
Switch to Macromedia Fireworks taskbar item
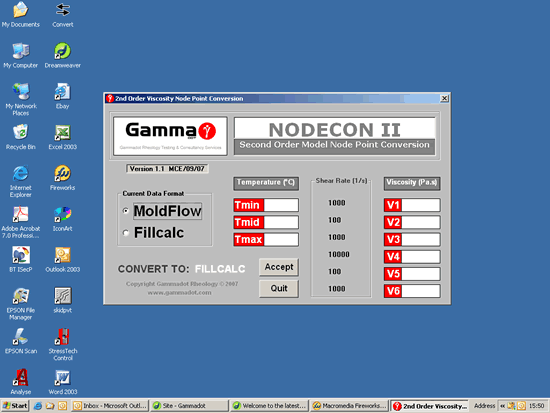(349, 406)
